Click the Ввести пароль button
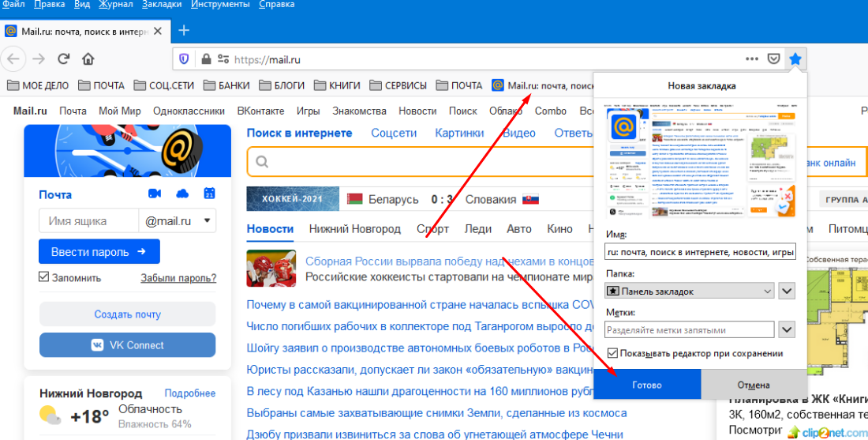 click(99, 251)
